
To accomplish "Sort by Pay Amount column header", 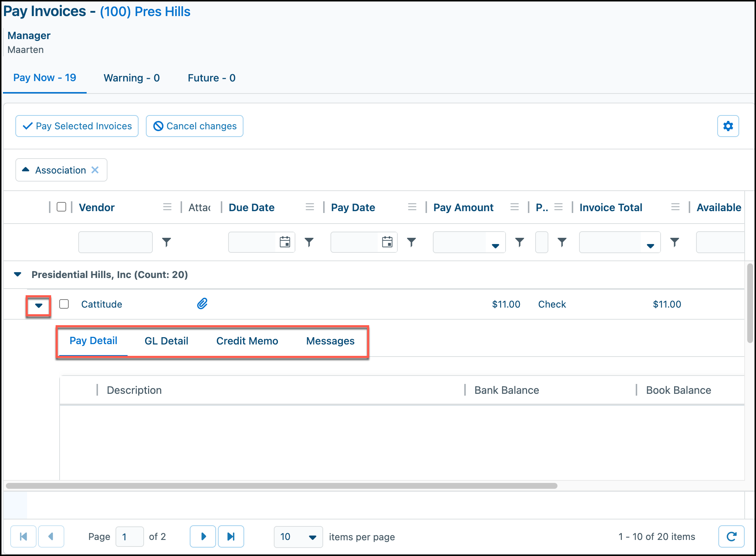I will coord(464,207).
